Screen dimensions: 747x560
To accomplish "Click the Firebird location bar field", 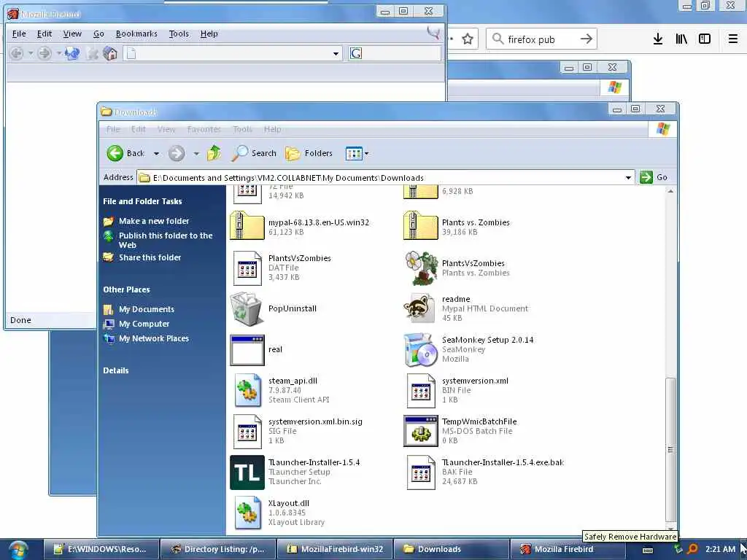I will pos(233,53).
